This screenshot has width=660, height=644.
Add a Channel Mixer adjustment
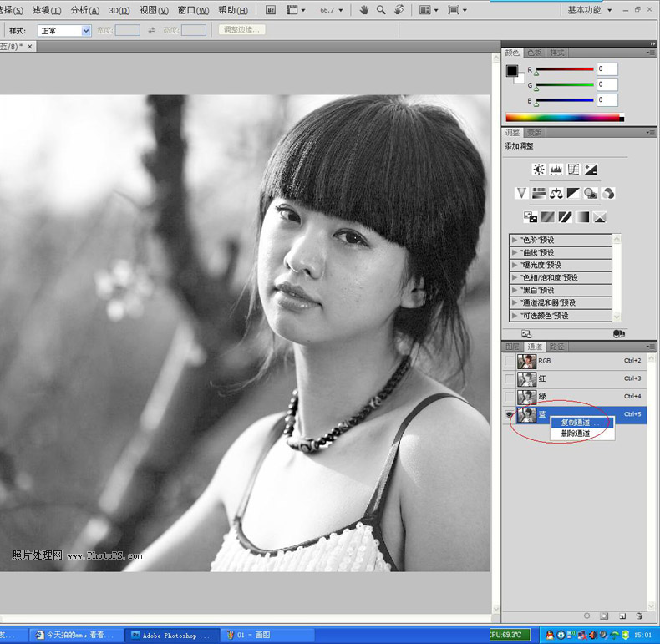click(x=608, y=193)
